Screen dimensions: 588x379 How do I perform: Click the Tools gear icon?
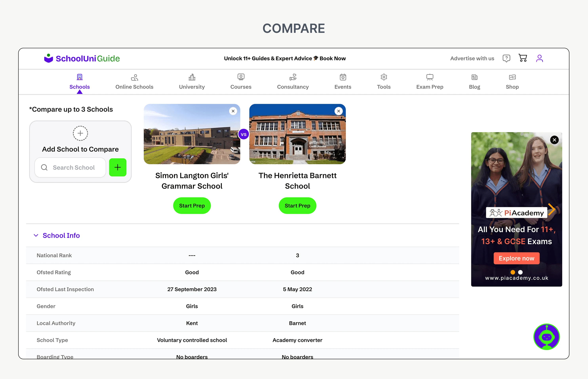tap(384, 77)
